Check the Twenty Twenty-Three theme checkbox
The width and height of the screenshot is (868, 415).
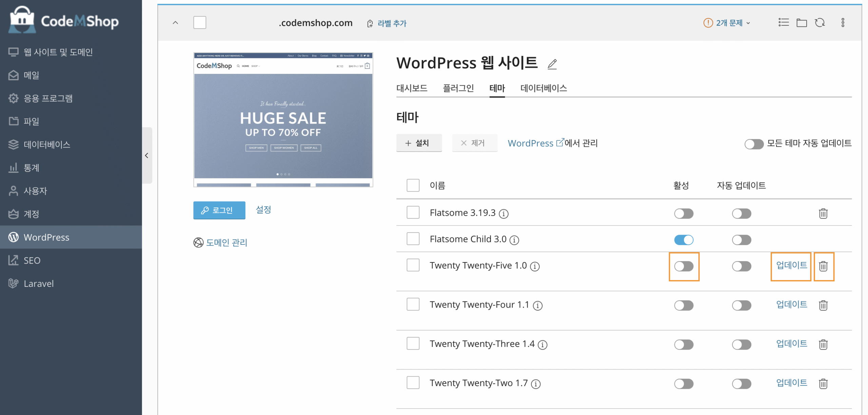[x=413, y=343]
